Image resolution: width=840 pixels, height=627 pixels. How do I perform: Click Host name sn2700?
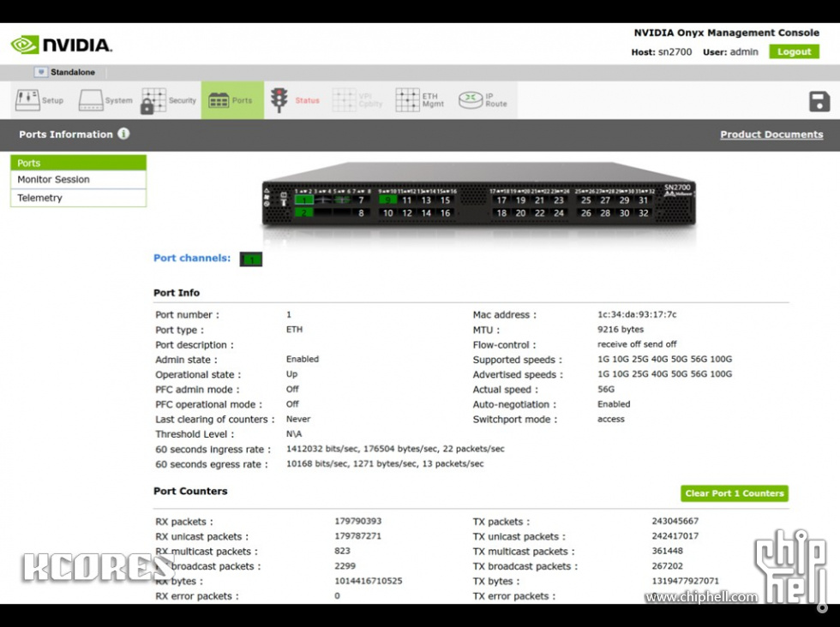(x=675, y=52)
